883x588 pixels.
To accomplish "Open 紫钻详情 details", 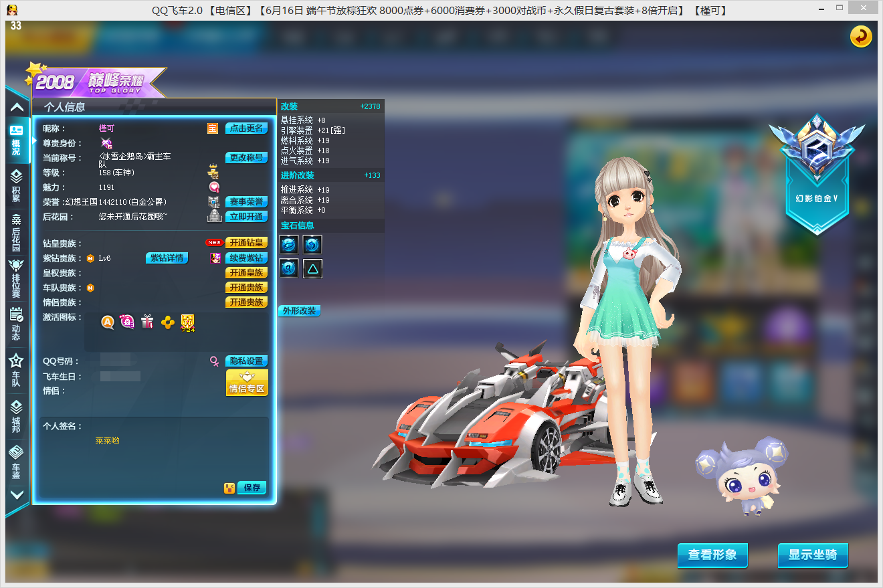I will pos(167,258).
